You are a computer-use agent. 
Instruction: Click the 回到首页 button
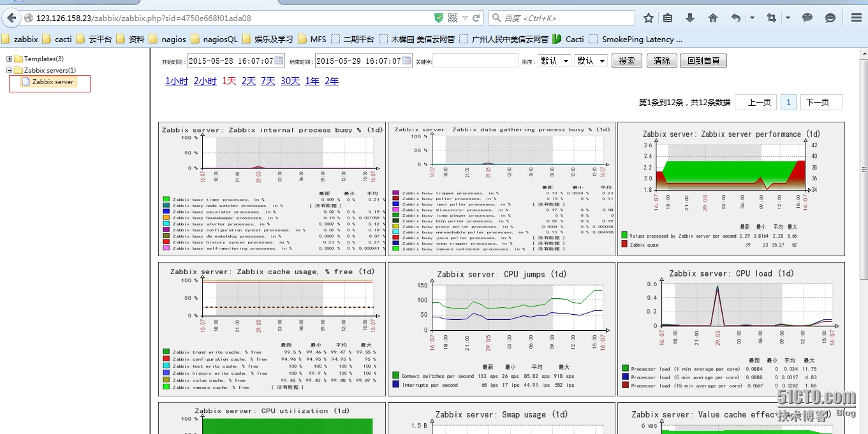tap(703, 61)
